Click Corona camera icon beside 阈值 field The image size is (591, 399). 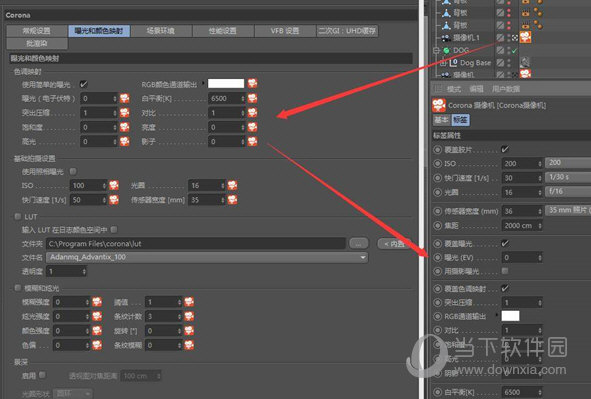point(189,302)
